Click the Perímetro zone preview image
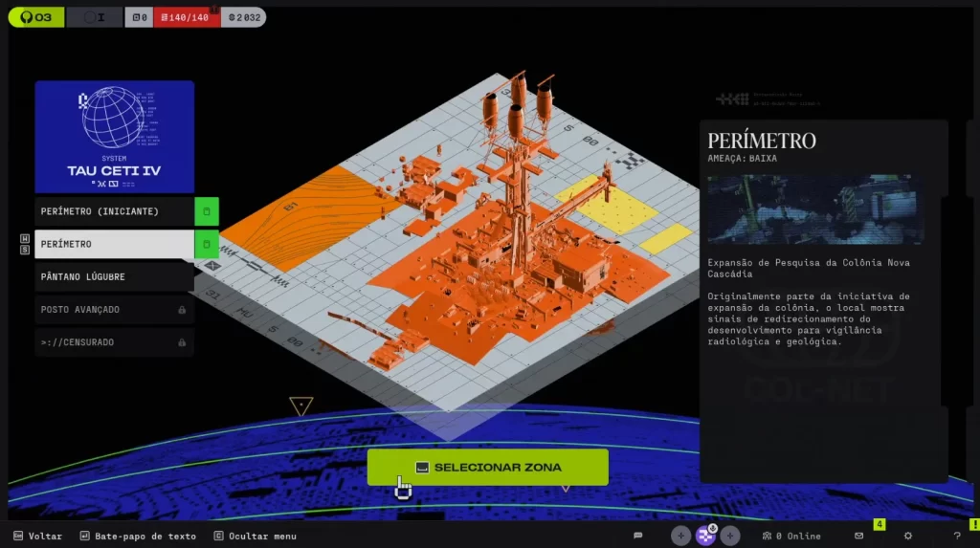 pyautogui.click(x=815, y=209)
